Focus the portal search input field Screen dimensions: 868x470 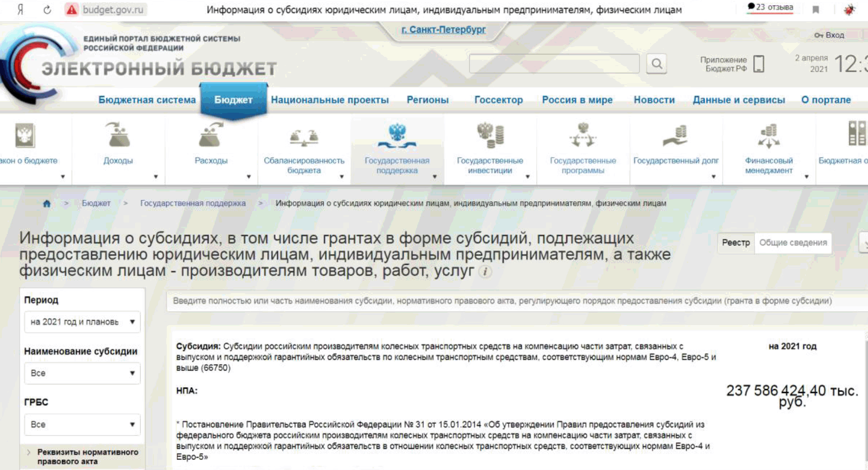[x=554, y=64]
